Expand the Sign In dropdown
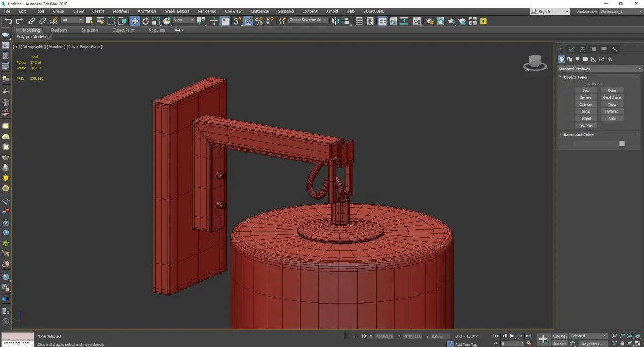 pos(567,11)
